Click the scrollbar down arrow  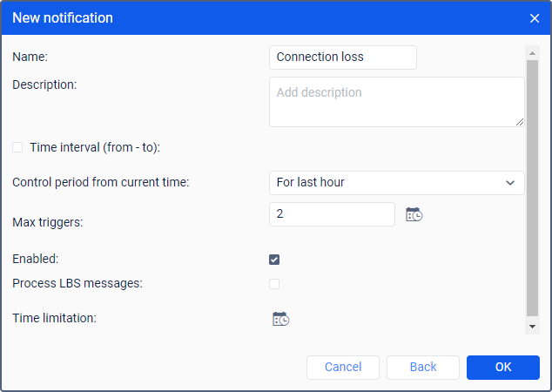(533, 326)
